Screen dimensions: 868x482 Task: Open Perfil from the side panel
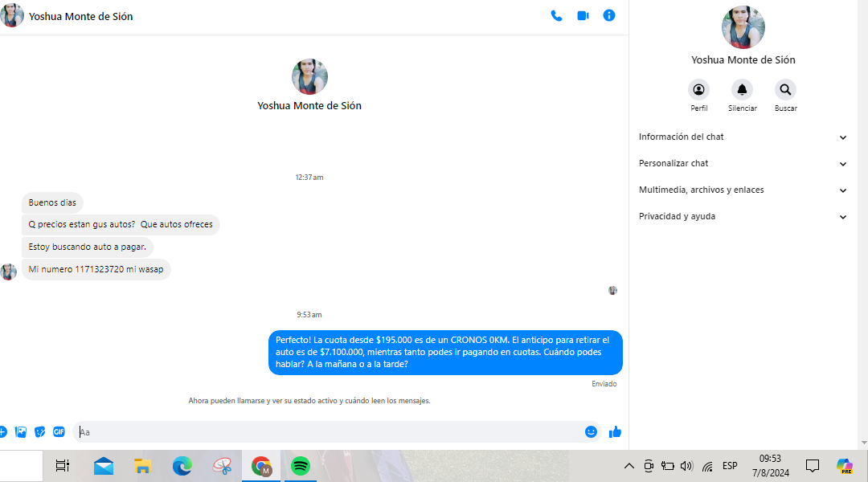[698, 90]
